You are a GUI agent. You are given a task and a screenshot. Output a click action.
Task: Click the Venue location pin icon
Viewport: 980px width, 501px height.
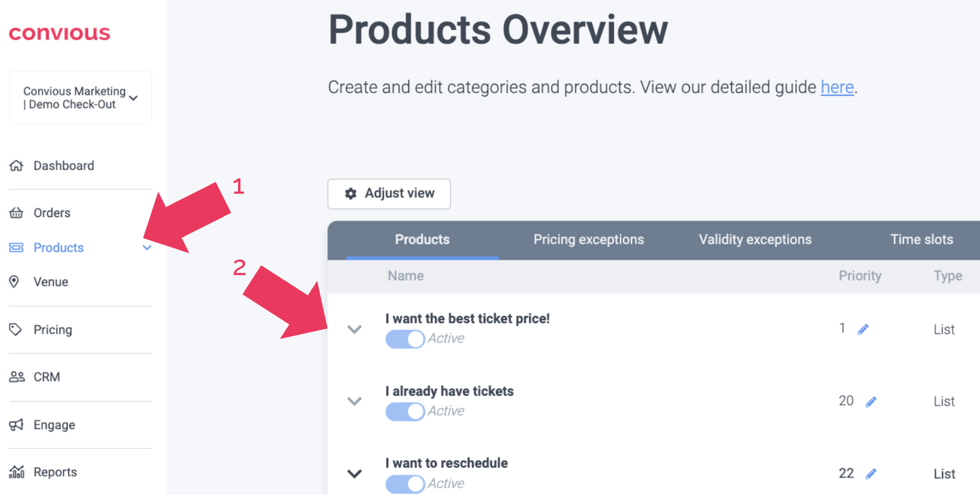point(15,282)
